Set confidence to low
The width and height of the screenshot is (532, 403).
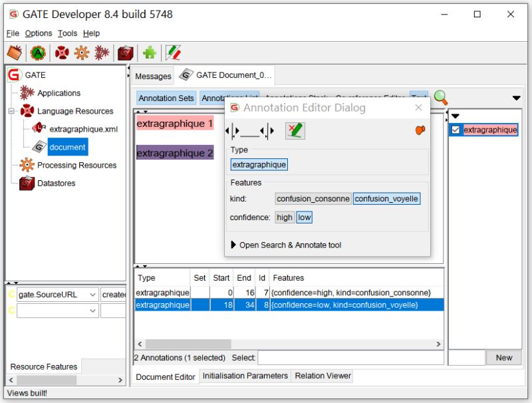(x=305, y=217)
